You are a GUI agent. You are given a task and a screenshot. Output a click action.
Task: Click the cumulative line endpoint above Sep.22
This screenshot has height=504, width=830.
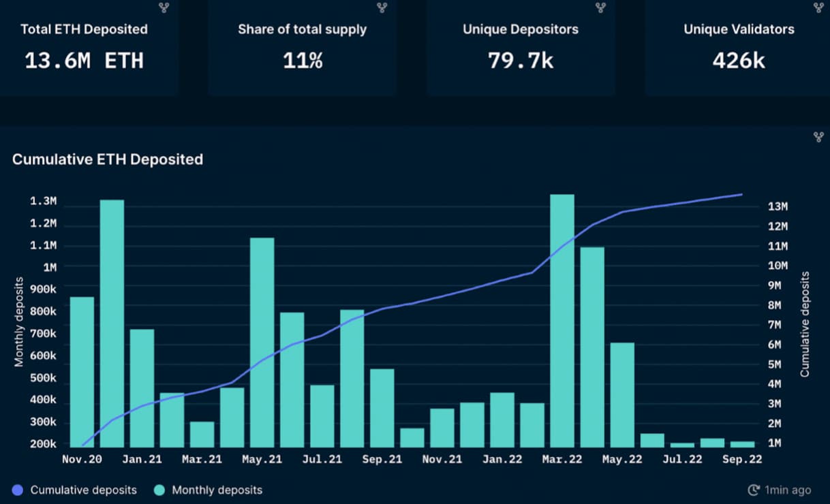(741, 195)
